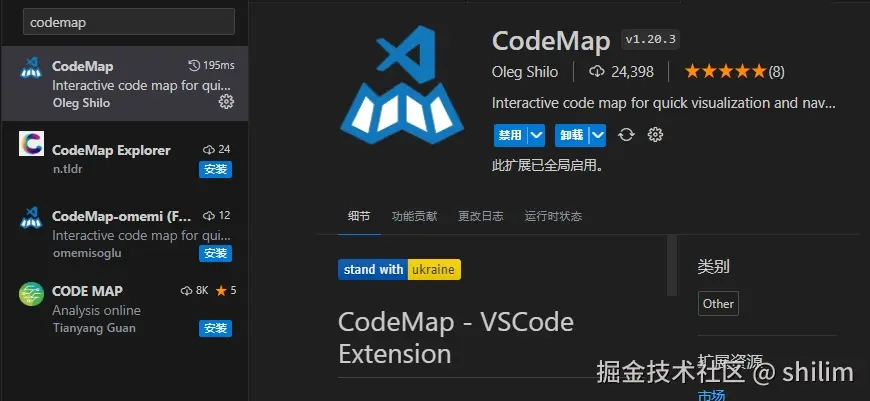
Task: Open manage gear on CodeMap list item
Action: pyautogui.click(x=226, y=101)
